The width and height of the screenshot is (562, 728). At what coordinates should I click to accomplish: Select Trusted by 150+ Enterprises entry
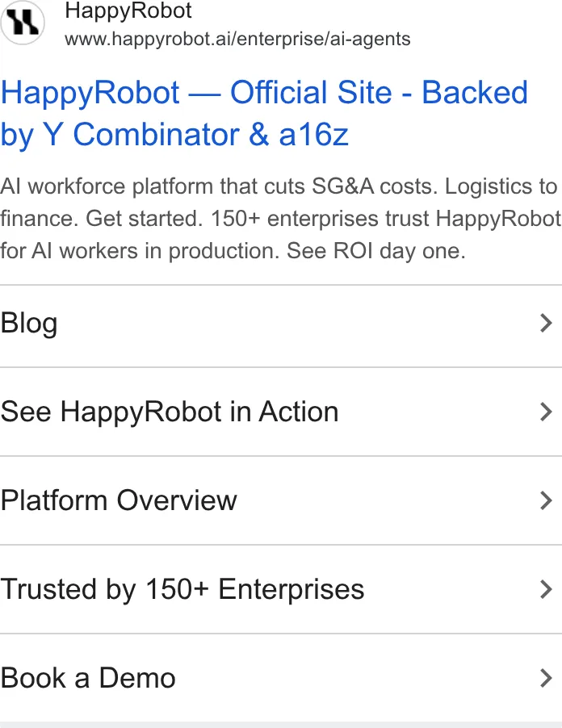pyautogui.click(x=281, y=589)
